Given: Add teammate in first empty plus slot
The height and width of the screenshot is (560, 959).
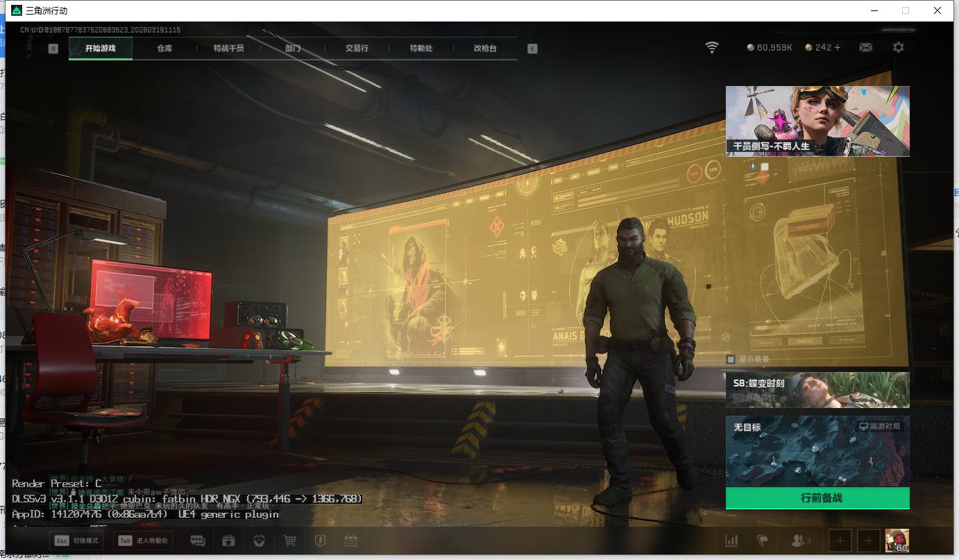Looking at the screenshot, I should (840, 541).
